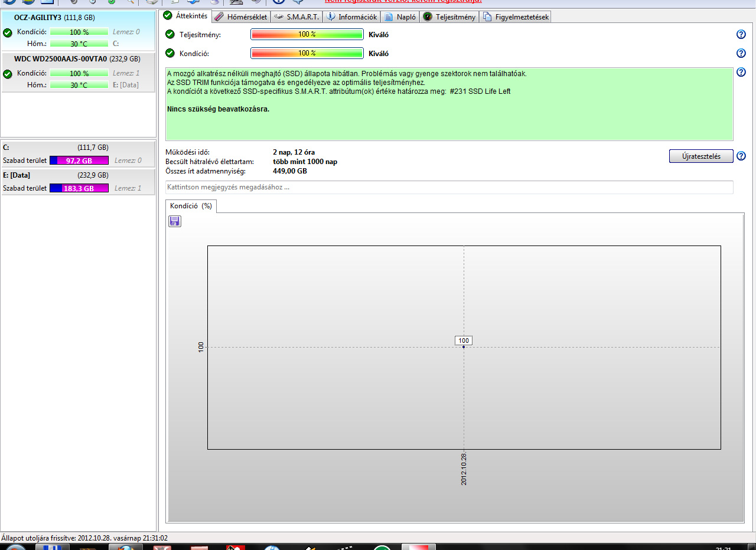Viewport: 756px width, 550px height.
Task: Click the 2 nap, 12 óra value
Action: tap(294, 152)
